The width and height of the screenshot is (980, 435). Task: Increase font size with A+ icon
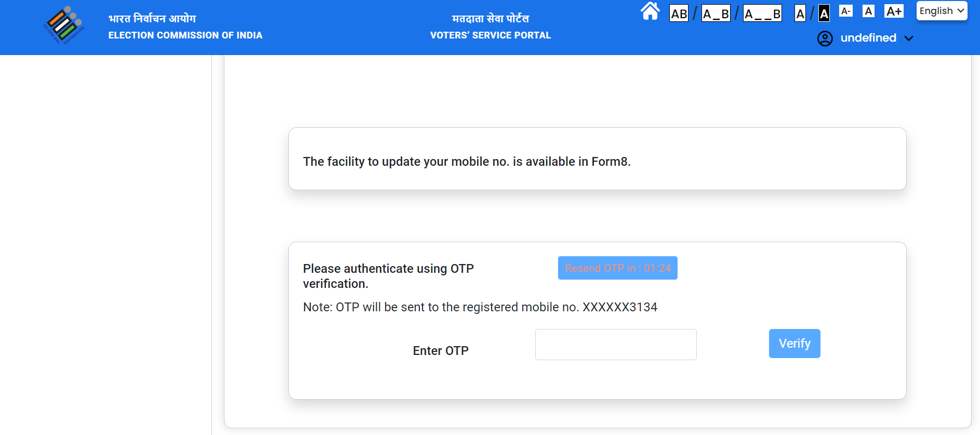click(894, 11)
